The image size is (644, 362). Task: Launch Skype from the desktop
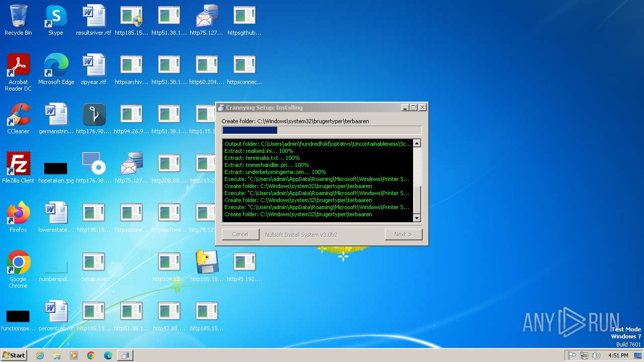point(56,20)
